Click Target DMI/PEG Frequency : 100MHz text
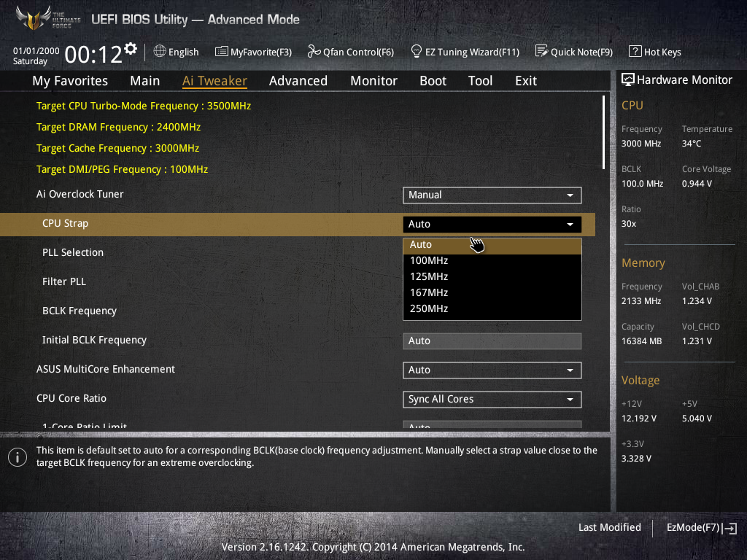Viewport: 747px width, 560px height. (x=122, y=169)
